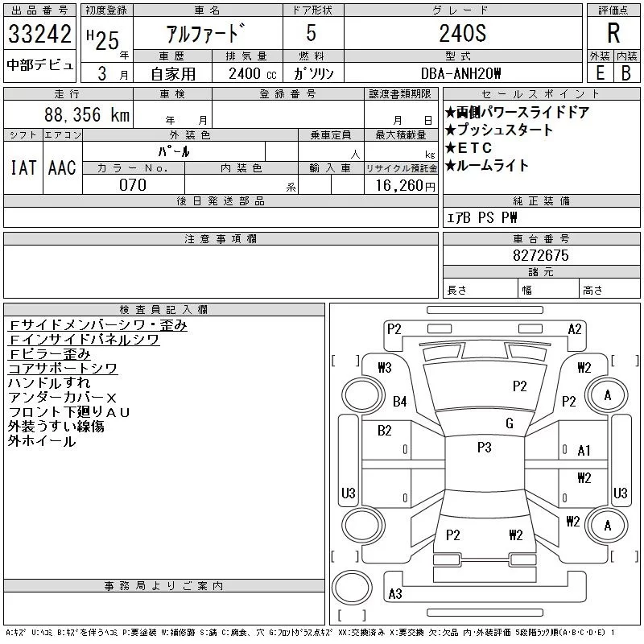
Task: Click the B2 door damage marker
Action: [x=384, y=431]
